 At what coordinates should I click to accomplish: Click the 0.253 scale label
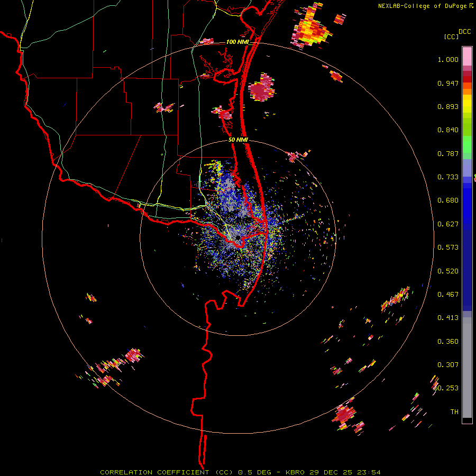pyautogui.click(x=448, y=388)
